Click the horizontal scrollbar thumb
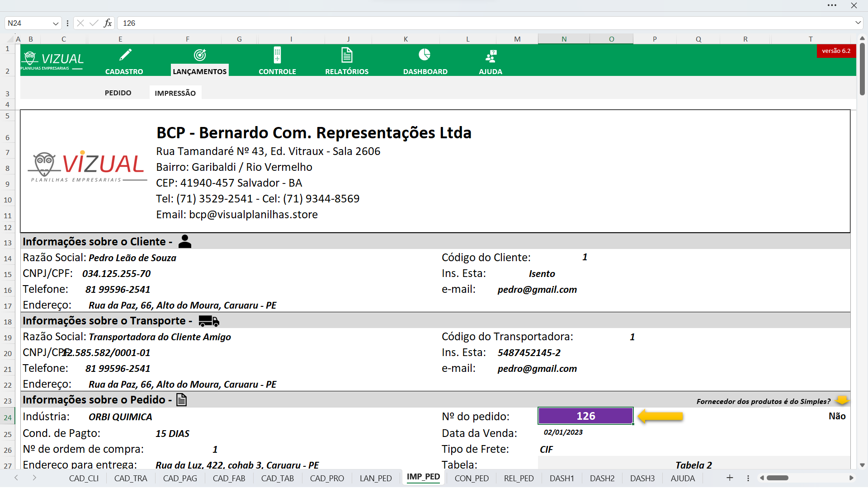Screen dimensions: 868x488 point(778,478)
